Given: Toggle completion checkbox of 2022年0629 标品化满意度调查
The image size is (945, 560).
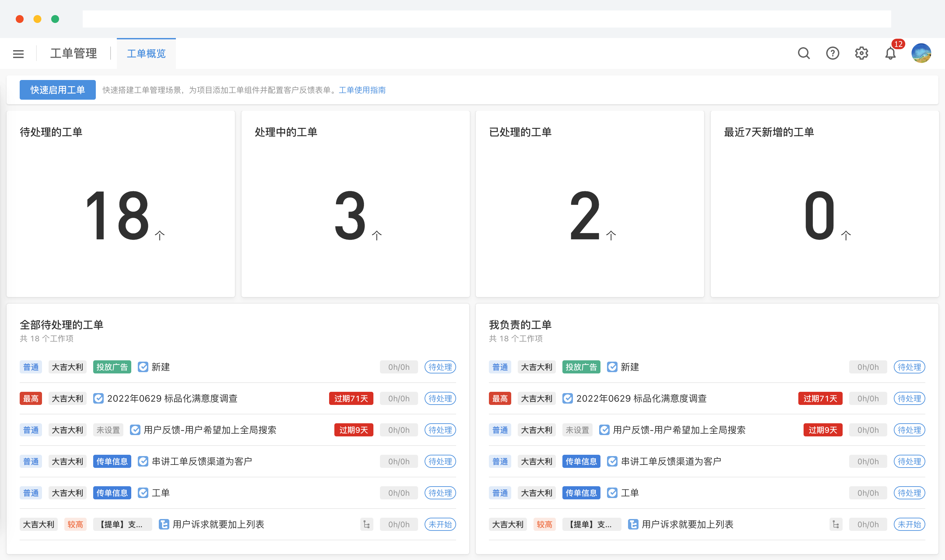Looking at the screenshot, I should (x=98, y=398).
